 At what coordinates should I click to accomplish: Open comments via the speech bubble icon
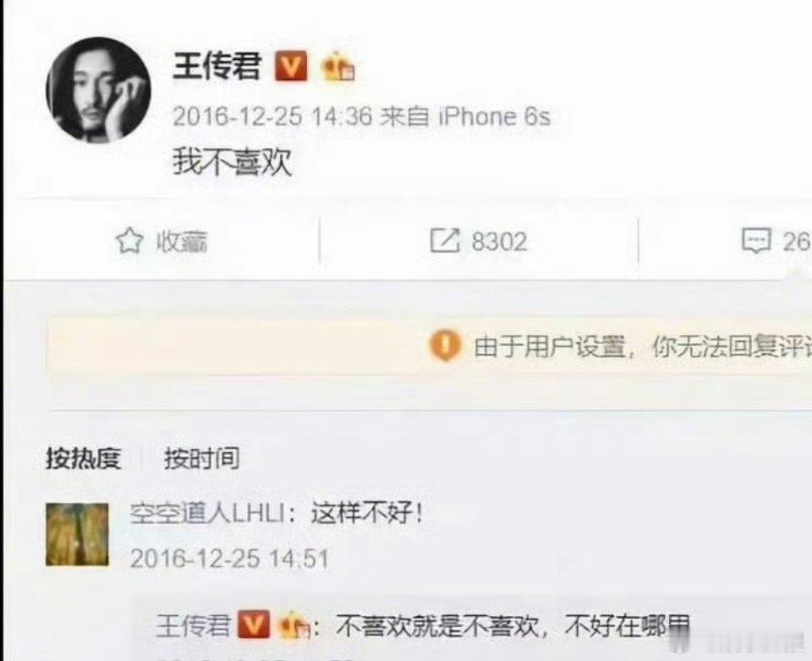(756, 241)
